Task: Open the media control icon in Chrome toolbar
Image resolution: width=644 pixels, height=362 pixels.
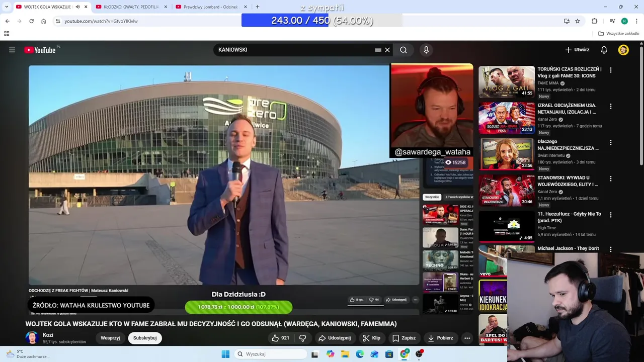Action: click(x=612, y=21)
